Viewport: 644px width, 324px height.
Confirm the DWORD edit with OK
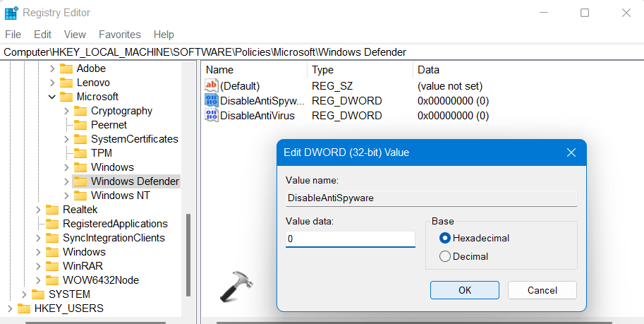coord(464,290)
